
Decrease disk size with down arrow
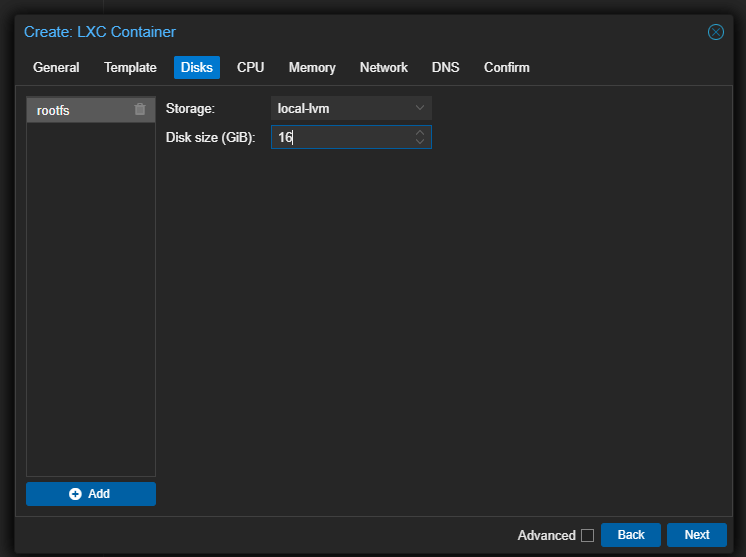pyautogui.click(x=420, y=141)
